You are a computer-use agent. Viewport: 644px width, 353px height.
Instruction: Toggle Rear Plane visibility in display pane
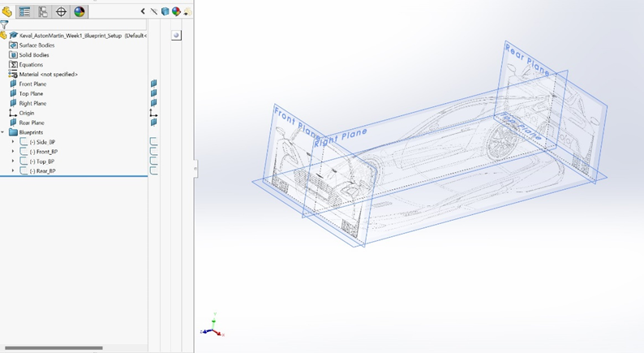(x=153, y=122)
